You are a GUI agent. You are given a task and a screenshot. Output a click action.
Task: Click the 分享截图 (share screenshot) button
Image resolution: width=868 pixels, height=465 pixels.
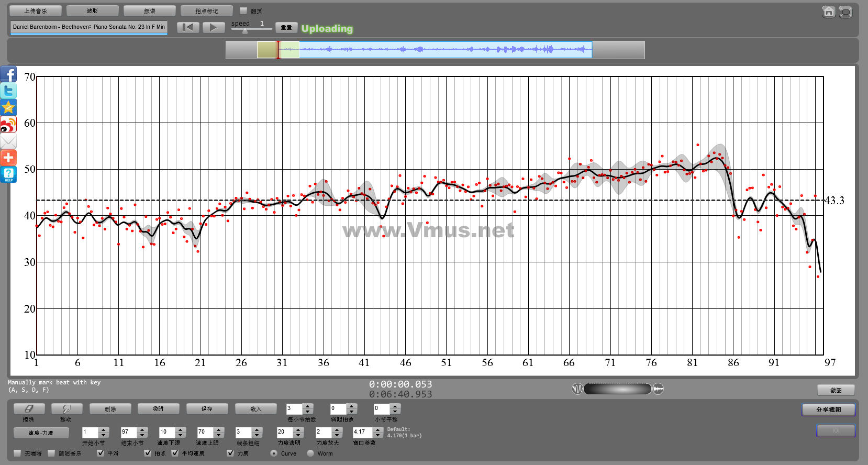click(828, 409)
